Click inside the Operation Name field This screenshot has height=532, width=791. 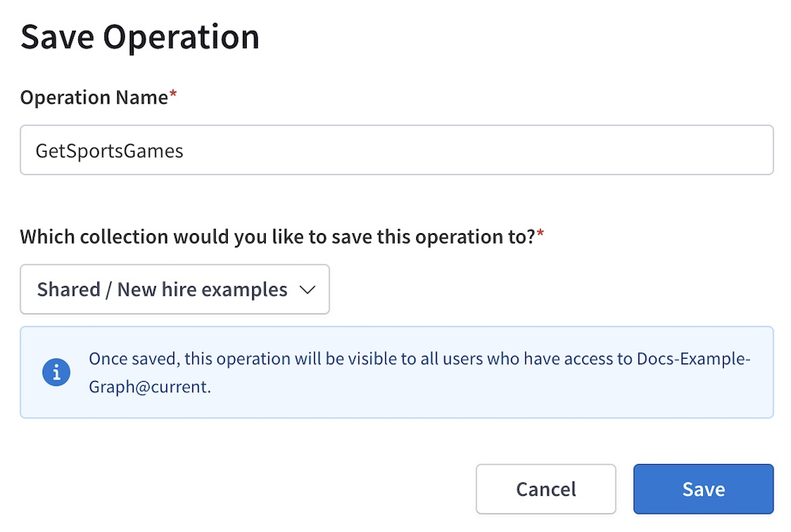[395, 149]
